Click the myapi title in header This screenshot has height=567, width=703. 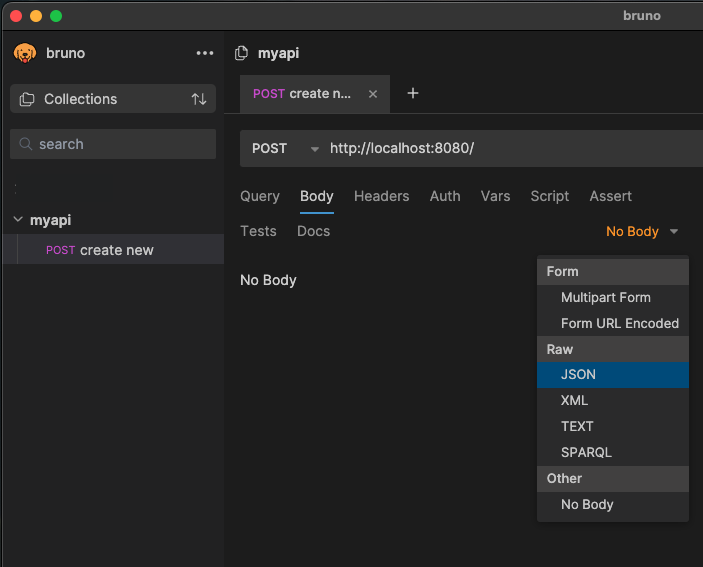[278, 53]
